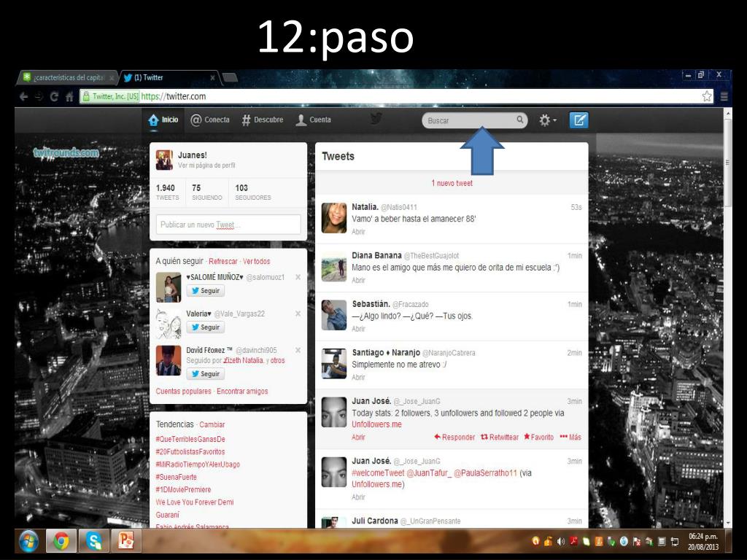The height and width of the screenshot is (560, 747).
Task: Open the #20FutbolistasFavoritos trend
Action: [x=190, y=452]
